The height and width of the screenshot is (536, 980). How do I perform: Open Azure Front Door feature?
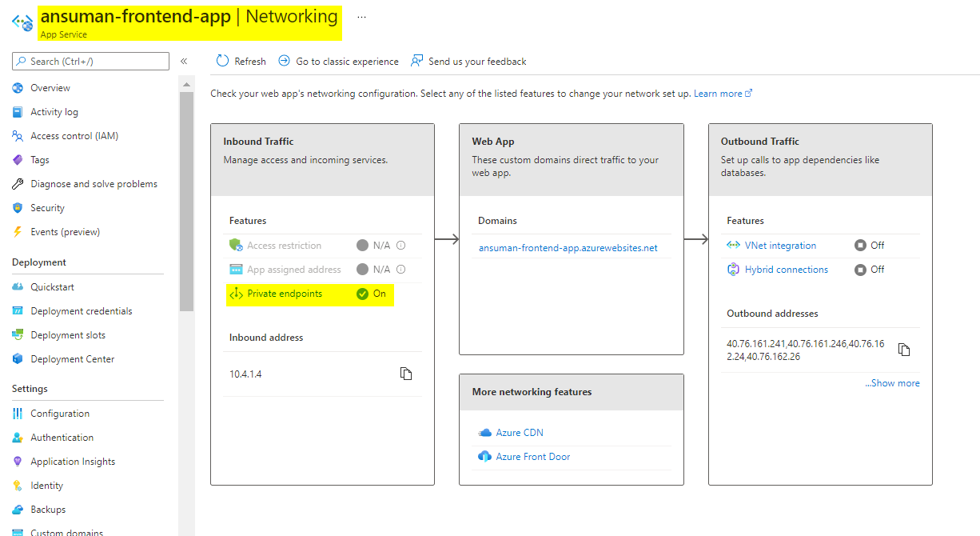tap(532, 457)
